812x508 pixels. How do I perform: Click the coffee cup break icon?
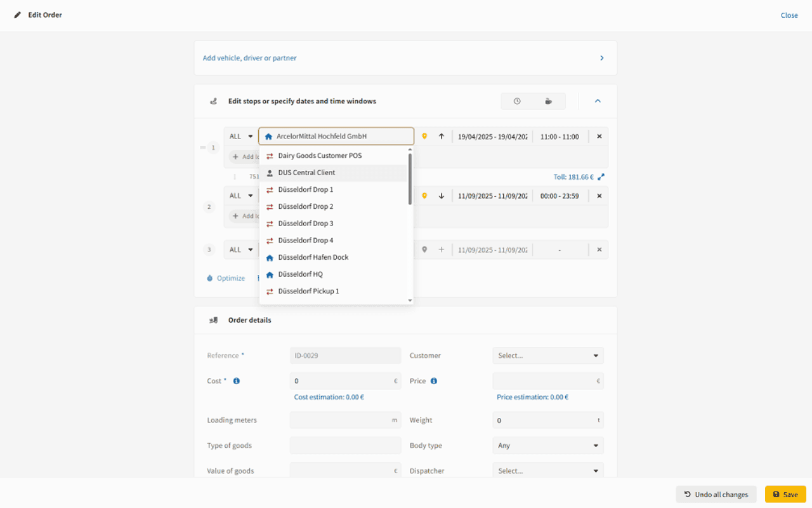[549, 101]
